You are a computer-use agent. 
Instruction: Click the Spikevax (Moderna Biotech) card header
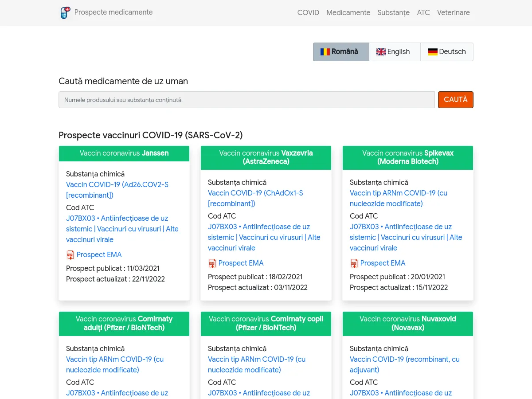pos(407,157)
